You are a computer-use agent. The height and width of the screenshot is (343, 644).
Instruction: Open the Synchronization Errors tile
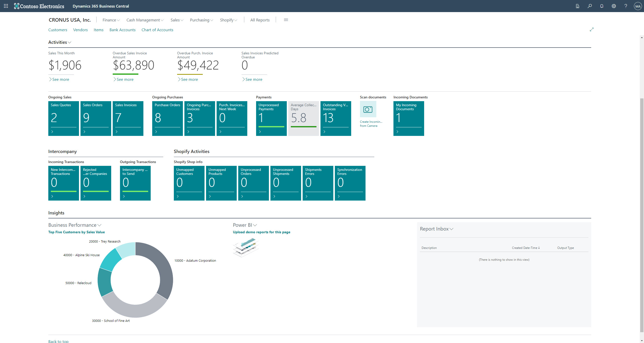[x=350, y=183]
